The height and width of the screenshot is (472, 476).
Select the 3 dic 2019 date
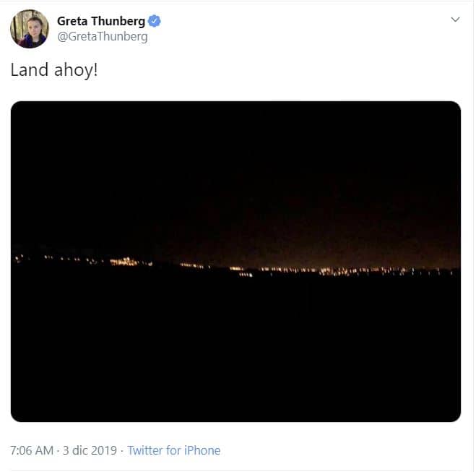89,450
